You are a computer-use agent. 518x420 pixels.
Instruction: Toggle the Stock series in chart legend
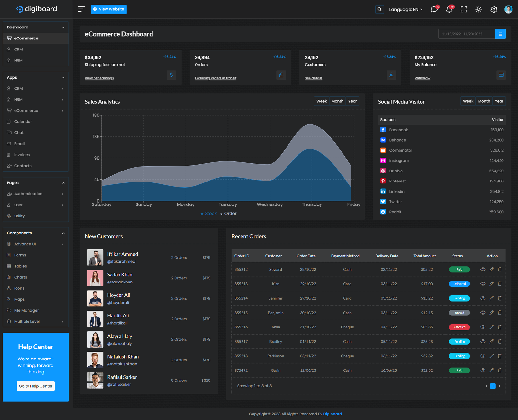coord(208,214)
